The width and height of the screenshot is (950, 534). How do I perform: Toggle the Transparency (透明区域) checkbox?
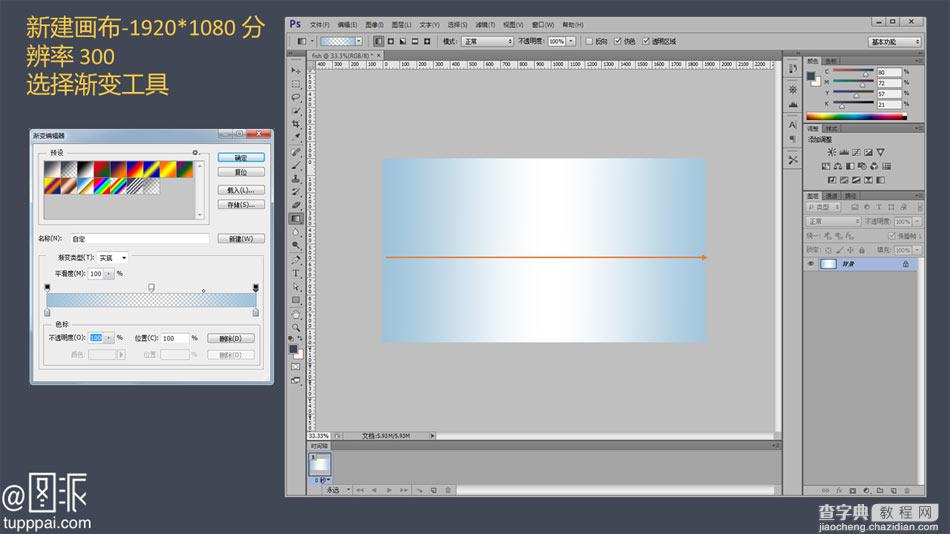coord(646,41)
